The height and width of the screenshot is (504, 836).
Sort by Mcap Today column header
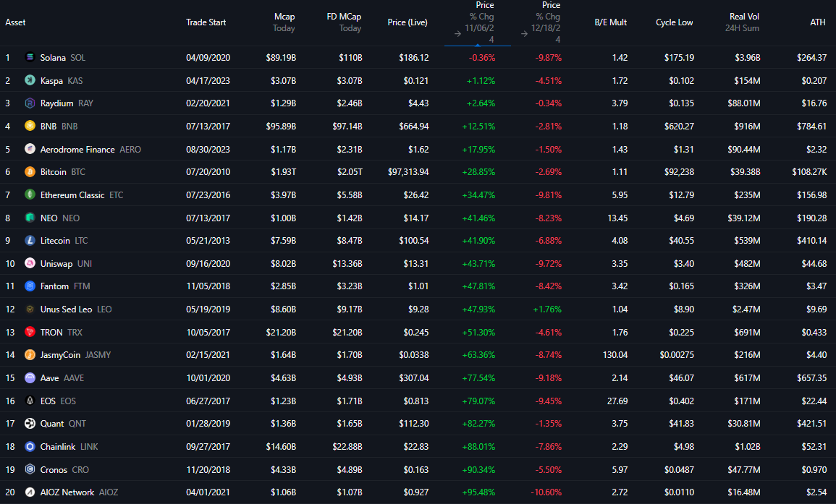[284, 22]
